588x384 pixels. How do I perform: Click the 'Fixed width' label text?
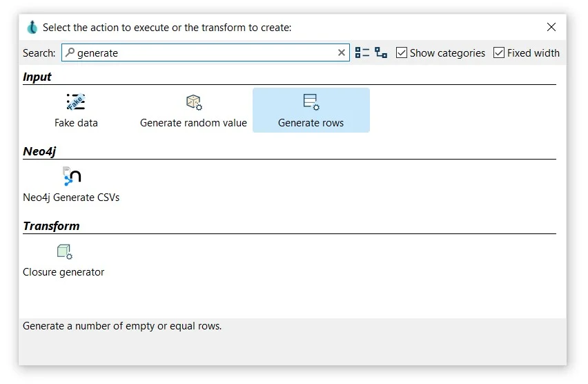pos(533,53)
